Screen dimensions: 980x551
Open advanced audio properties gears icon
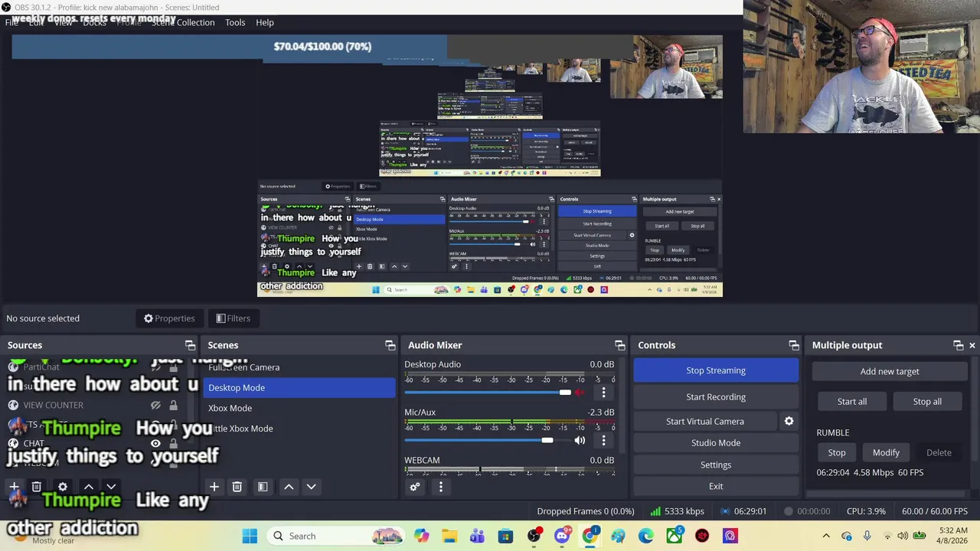tap(415, 487)
